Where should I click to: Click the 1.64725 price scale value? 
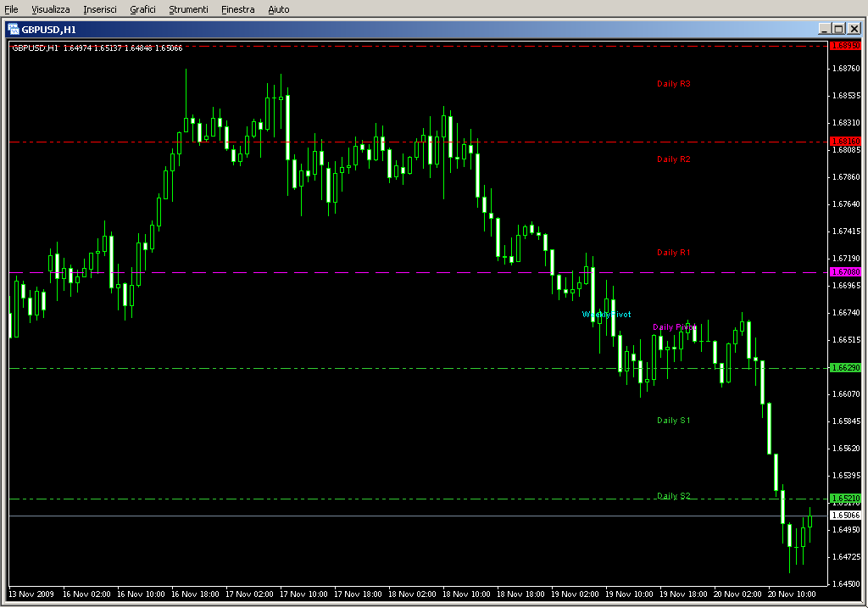(847, 557)
